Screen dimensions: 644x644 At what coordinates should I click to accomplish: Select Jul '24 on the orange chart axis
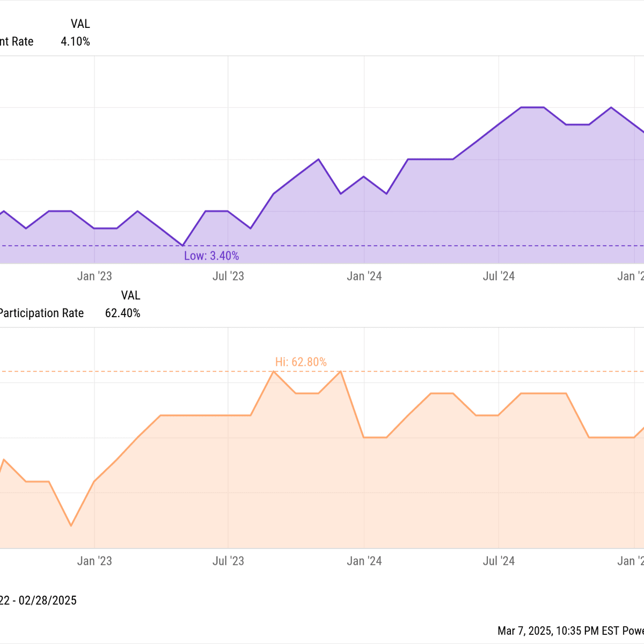click(499, 561)
